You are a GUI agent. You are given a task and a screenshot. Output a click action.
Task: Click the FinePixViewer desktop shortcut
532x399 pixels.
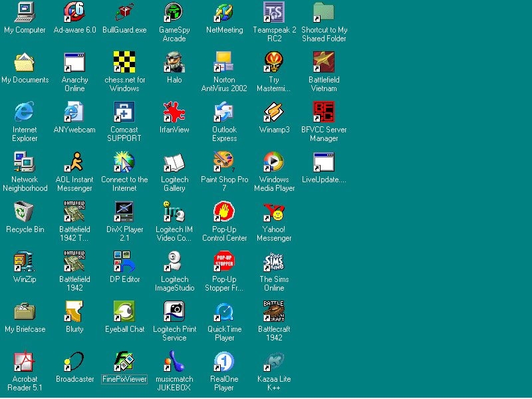[124, 361]
